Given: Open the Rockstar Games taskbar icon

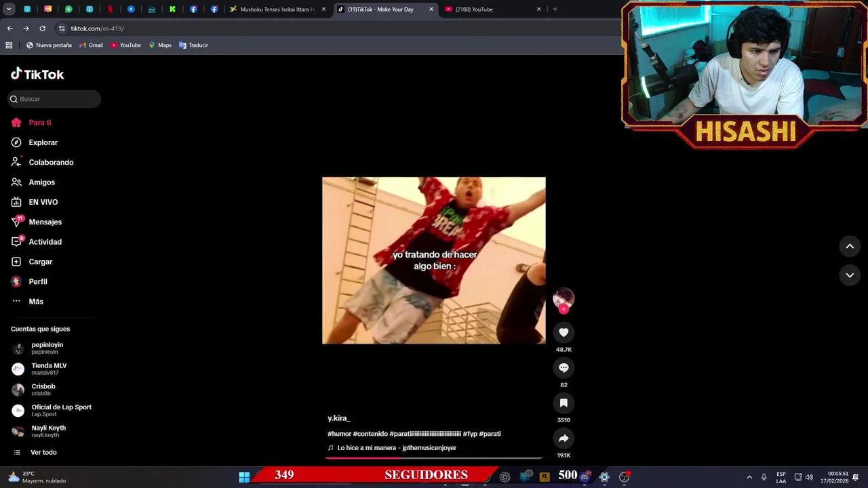Looking at the screenshot, I should click(x=545, y=477).
